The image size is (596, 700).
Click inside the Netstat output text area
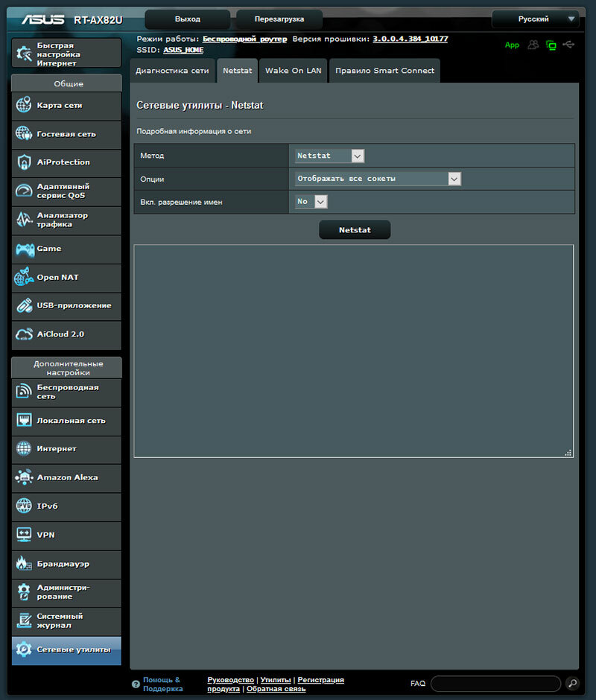(353, 351)
